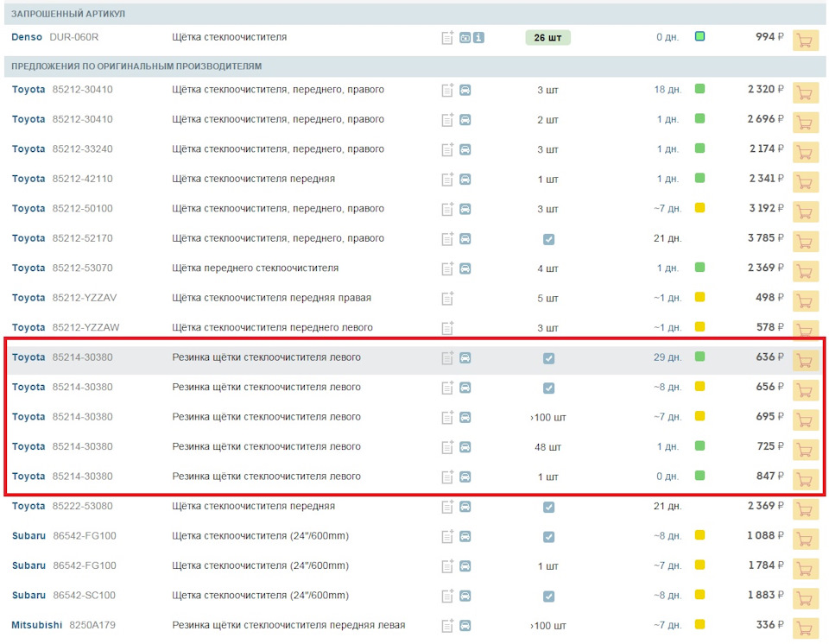Open photo icon for Denso DUR-060R
Image resolution: width=829 pixels, height=644 pixels.
tap(465, 37)
